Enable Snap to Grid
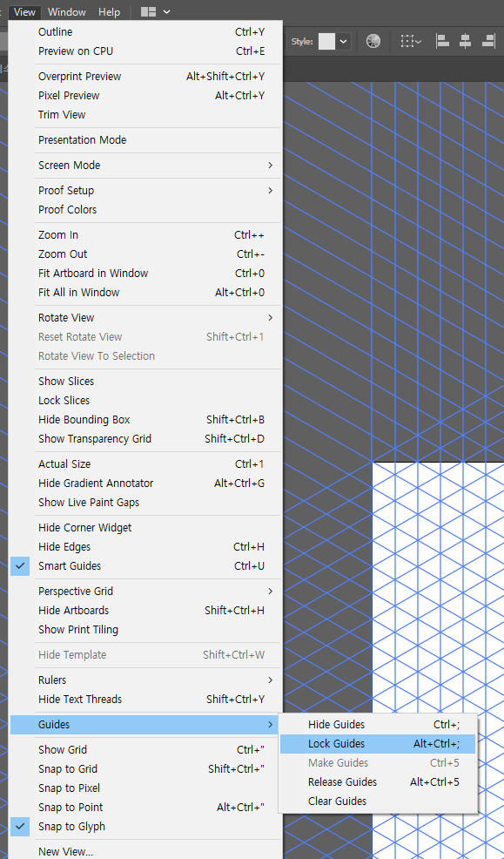Screen dimensions: 504x859 [146, 768]
